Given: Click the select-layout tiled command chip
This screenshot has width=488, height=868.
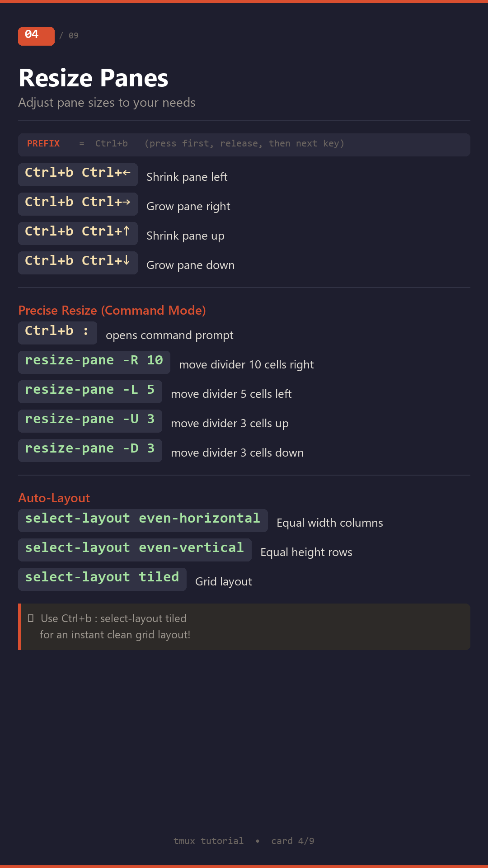Looking at the screenshot, I should coord(102,579).
